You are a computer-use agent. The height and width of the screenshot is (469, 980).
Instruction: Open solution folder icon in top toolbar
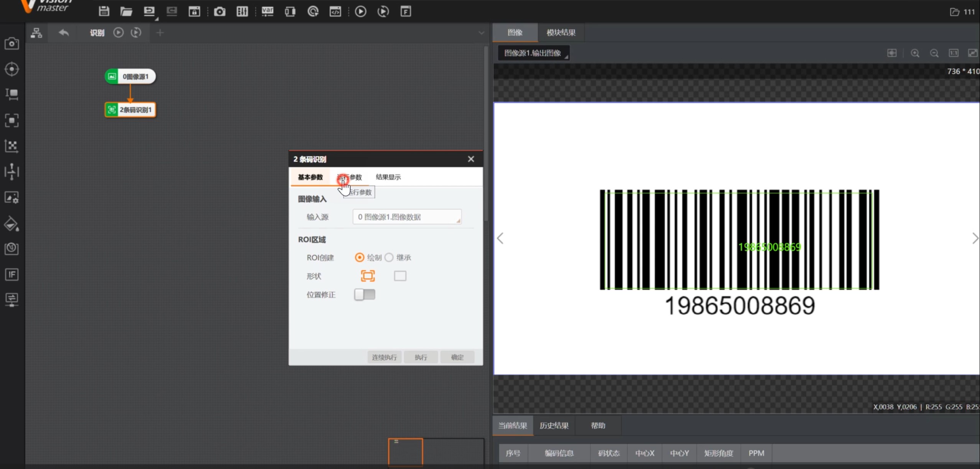(126, 12)
